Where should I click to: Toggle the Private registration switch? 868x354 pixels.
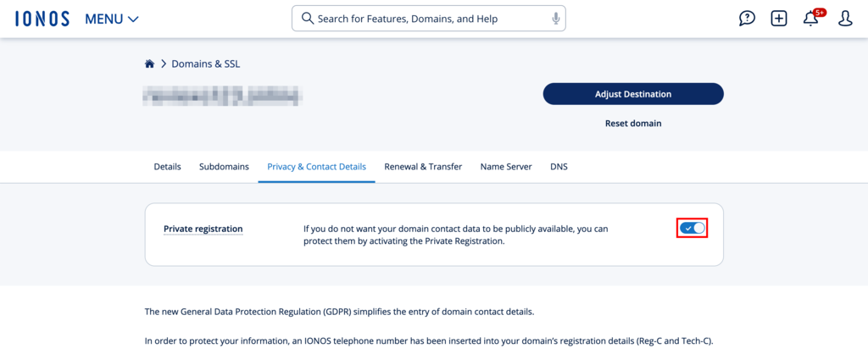click(x=693, y=228)
